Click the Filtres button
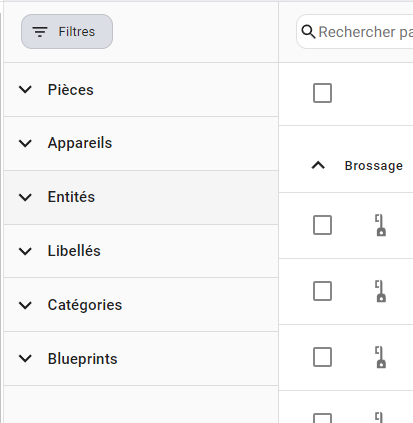Image resolution: width=413 pixels, height=423 pixels. click(67, 32)
